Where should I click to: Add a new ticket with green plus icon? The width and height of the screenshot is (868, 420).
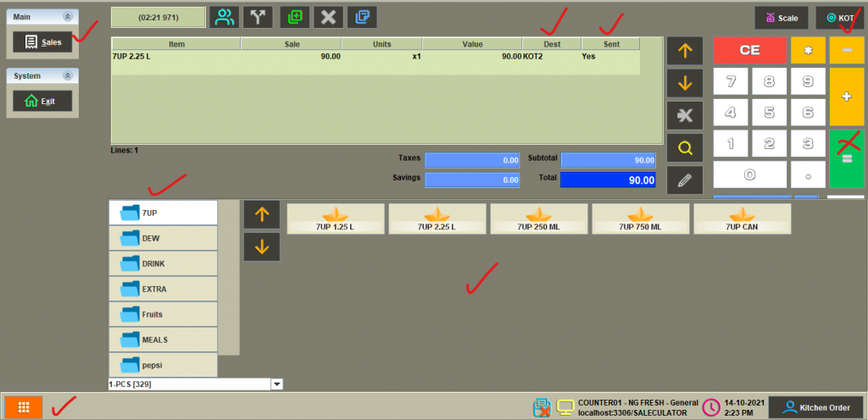tap(295, 17)
